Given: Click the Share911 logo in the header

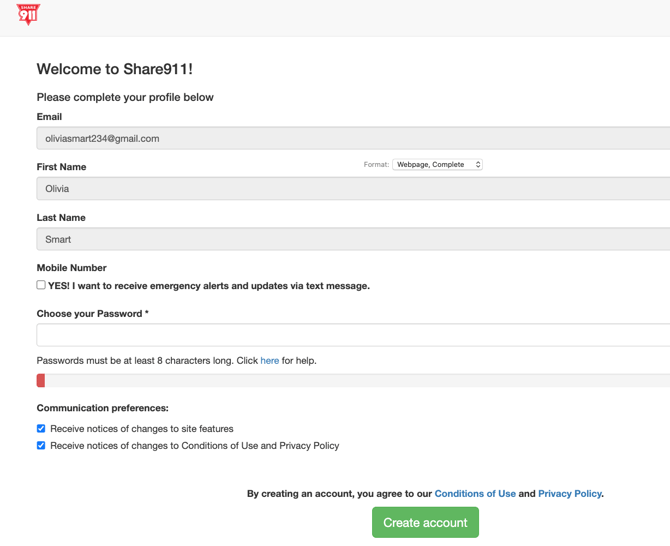Looking at the screenshot, I should tap(29, 15).
